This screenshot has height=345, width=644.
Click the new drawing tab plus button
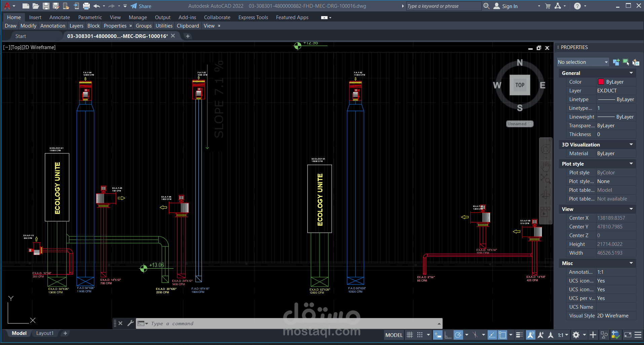[x=188, y=36]
